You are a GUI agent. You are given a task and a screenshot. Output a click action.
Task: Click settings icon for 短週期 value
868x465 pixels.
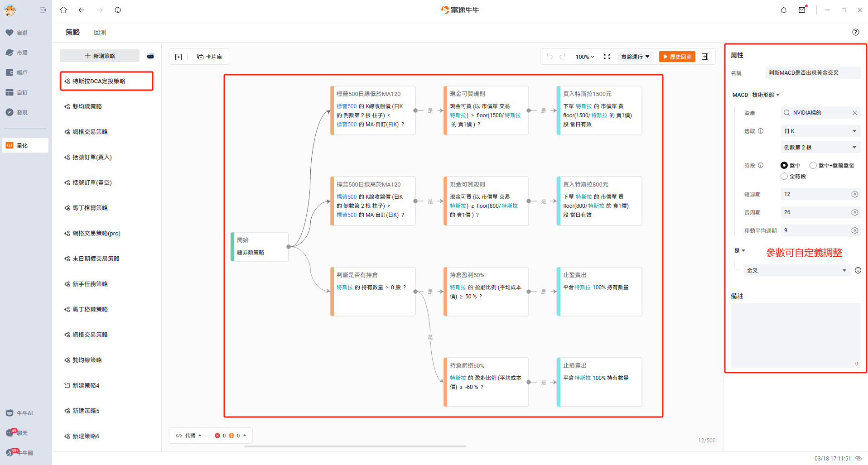pos(855,194)
